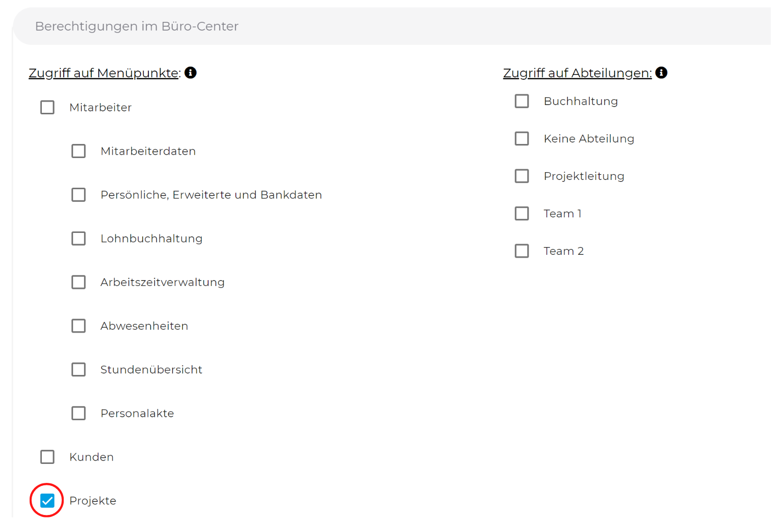Click the Zugriff auf Menüpunkte heading
Screen dimensions: 782x532
105,73
